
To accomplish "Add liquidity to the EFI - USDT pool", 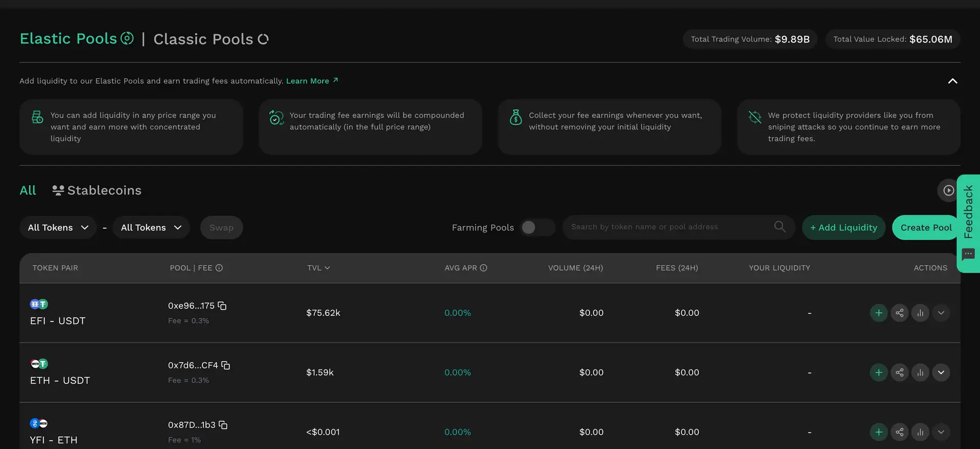I will click(x=878, y=313).
